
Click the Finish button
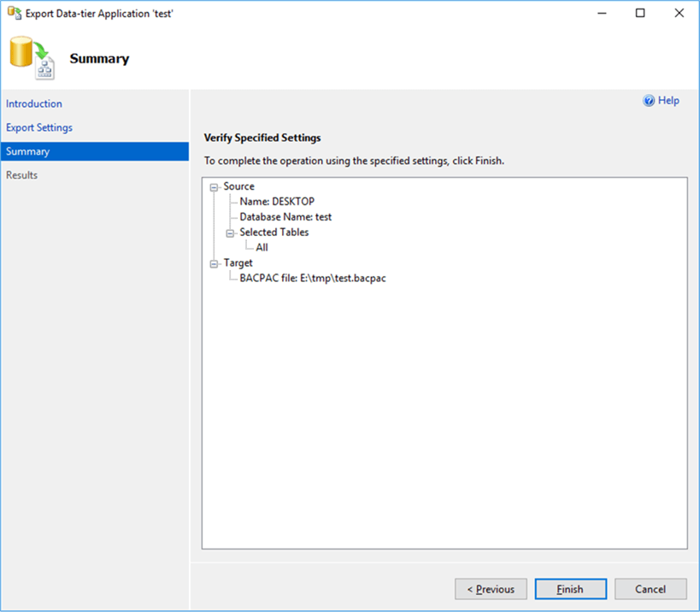point(570,589)
